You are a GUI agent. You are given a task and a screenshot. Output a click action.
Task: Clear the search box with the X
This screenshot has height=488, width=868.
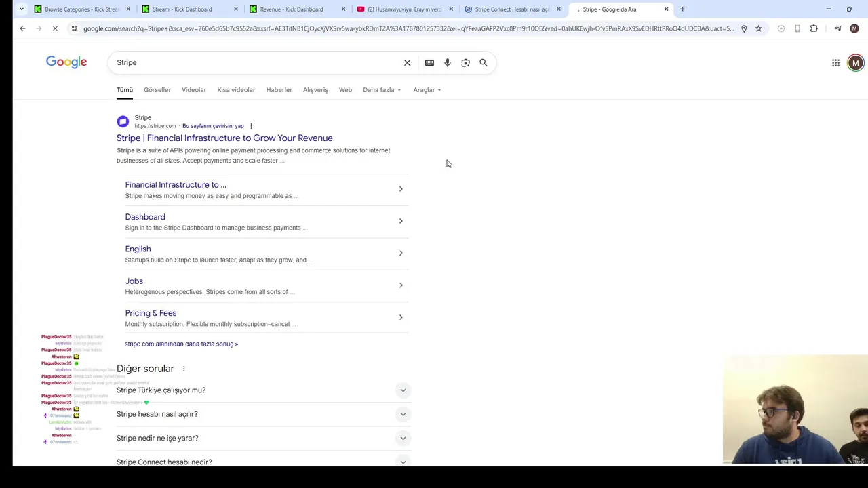pos(407,62)
